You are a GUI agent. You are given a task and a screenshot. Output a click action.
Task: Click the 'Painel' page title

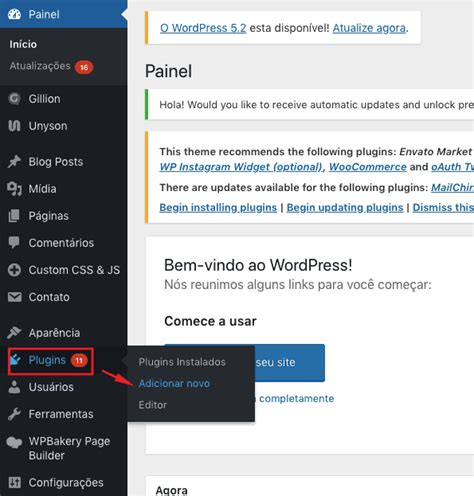[x=168, y=71]
